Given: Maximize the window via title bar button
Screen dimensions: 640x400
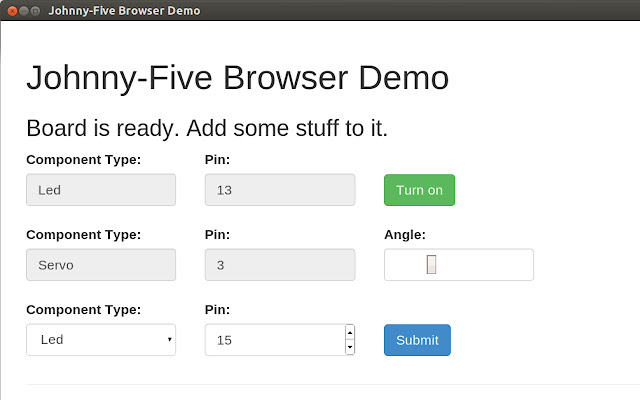Looking at the screenshot, I should point(36,11).
